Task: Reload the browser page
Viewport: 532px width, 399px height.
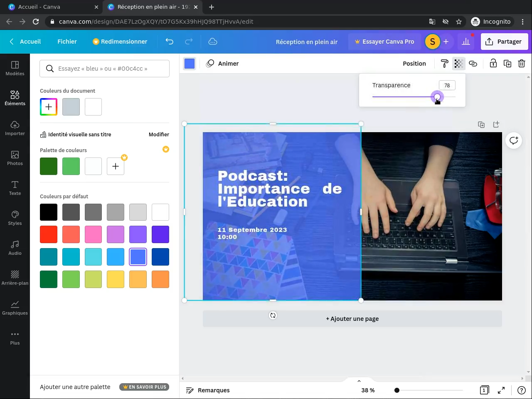Action: point(36,22)
